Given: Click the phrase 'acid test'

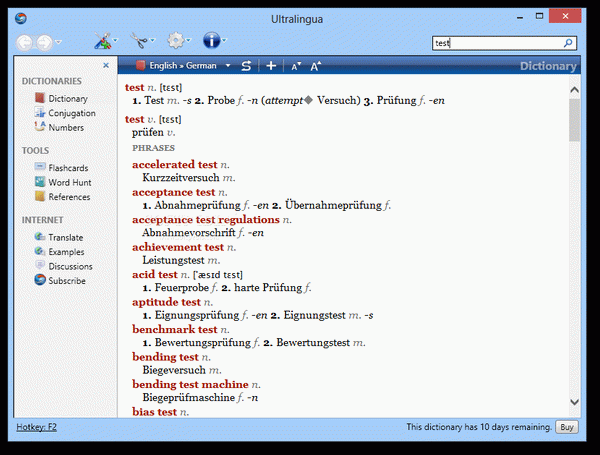Looking at the screenshot, I should pos(155,275).
